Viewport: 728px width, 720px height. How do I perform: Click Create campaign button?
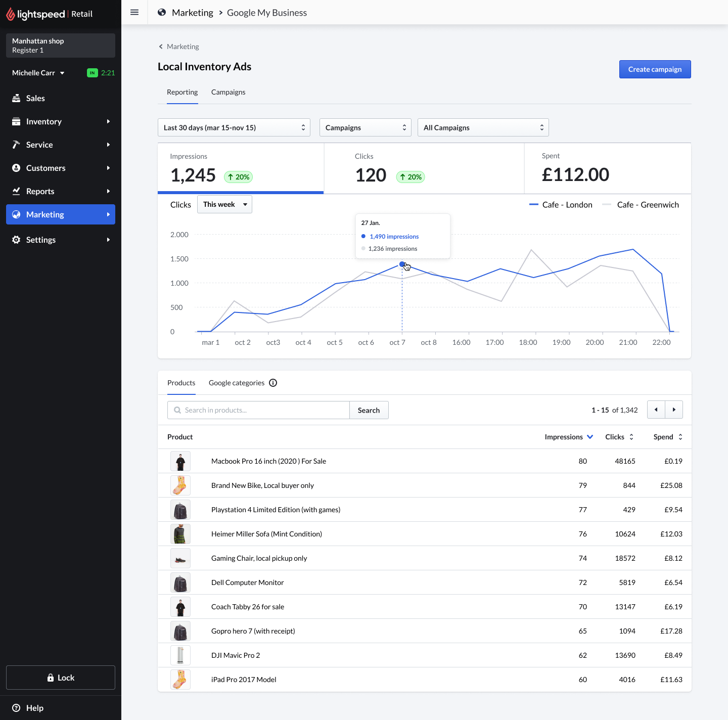click(655, 69)
